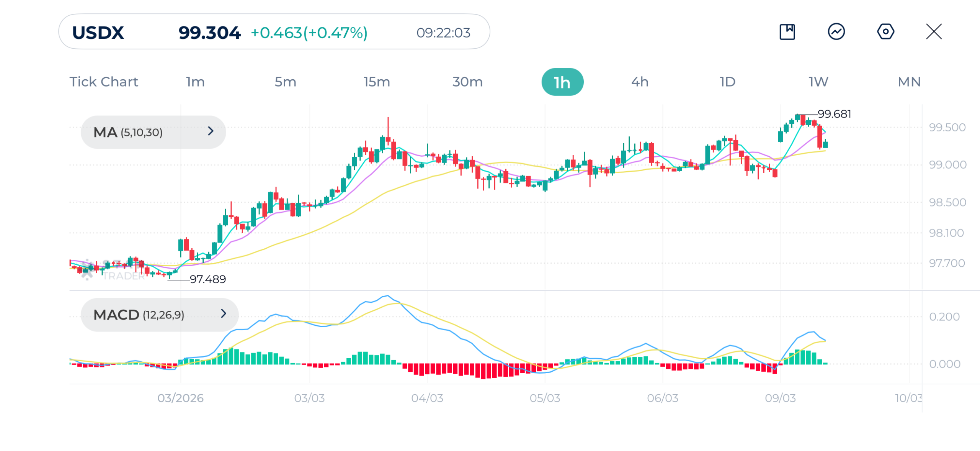
Task: Click the 97.489 low price label
Action: [208, 280]
